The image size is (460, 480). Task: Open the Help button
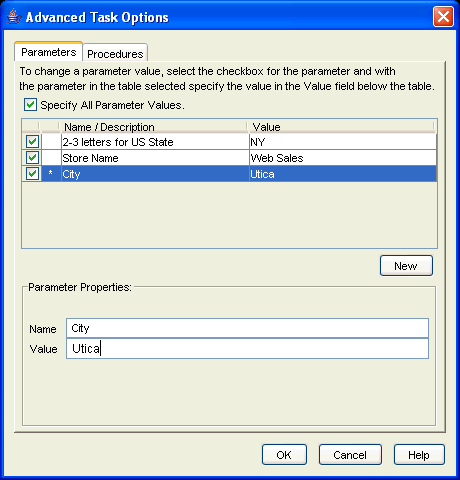[419, 455]
